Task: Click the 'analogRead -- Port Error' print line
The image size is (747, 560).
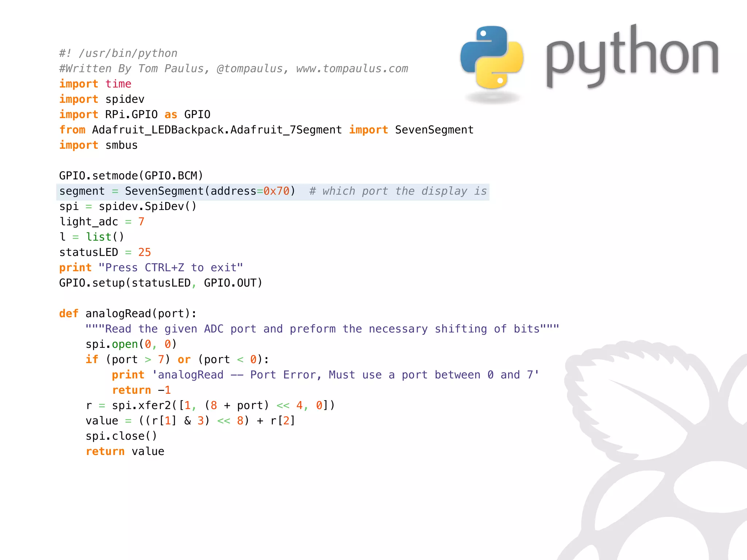Action: (325, 375)
